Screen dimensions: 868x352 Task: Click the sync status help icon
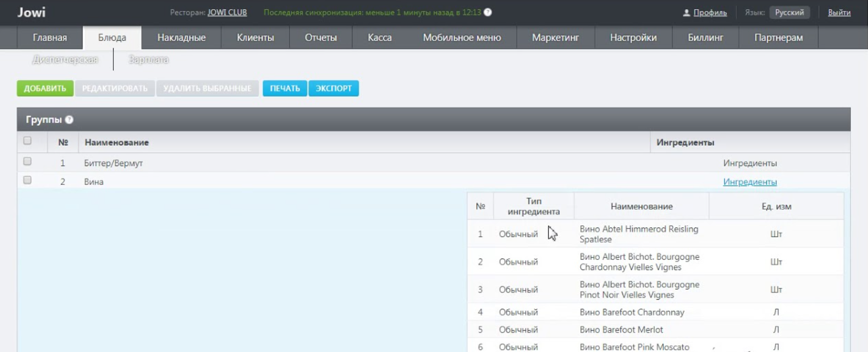488,13
